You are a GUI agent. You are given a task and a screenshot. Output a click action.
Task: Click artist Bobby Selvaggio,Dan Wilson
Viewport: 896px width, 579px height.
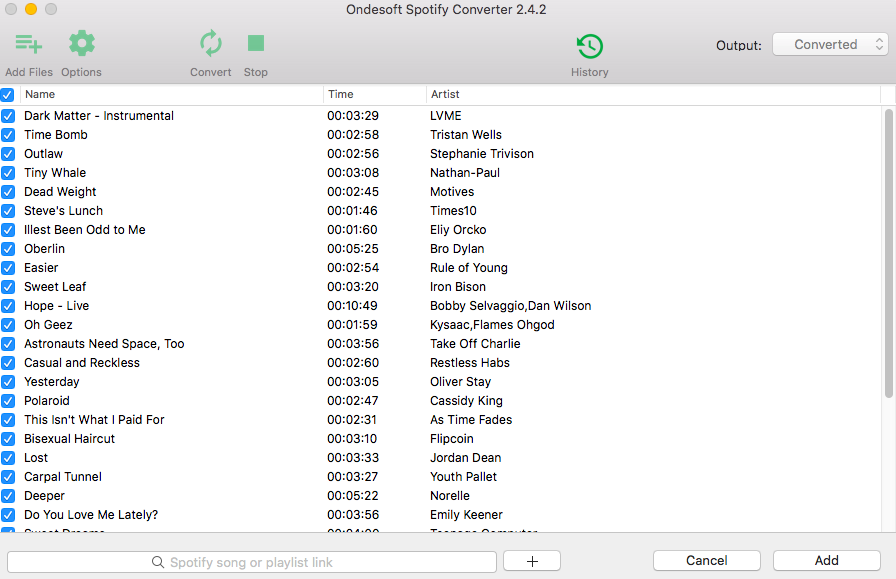pos(510,306)
